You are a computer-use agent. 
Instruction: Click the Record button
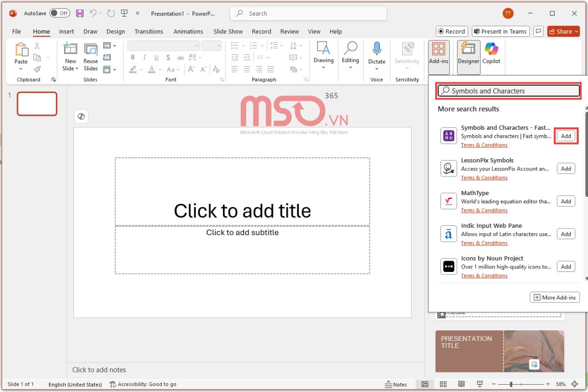451,31
